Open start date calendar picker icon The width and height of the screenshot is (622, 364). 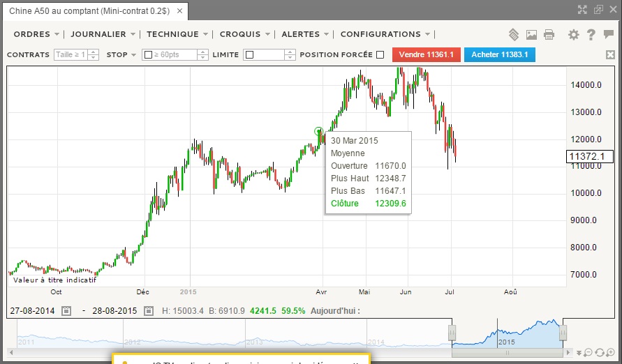click(x=66, y=311)
